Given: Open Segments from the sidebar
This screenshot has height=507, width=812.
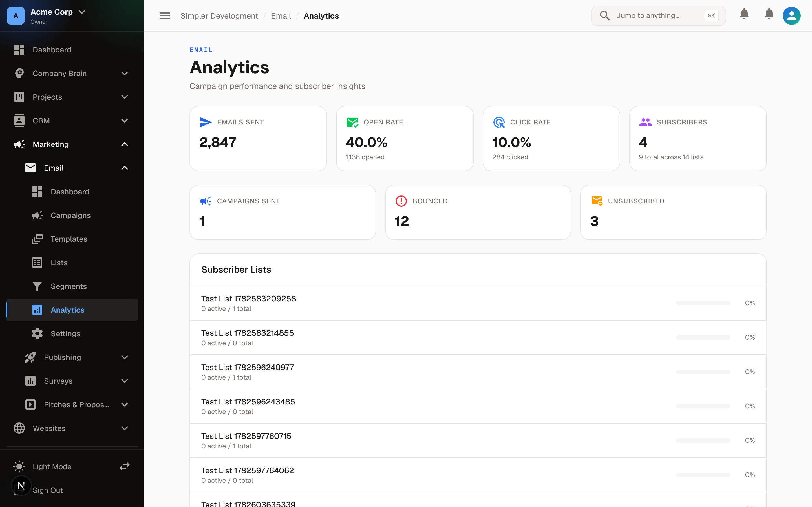Looking at the screenshot, I should click(x=72, y=286).
